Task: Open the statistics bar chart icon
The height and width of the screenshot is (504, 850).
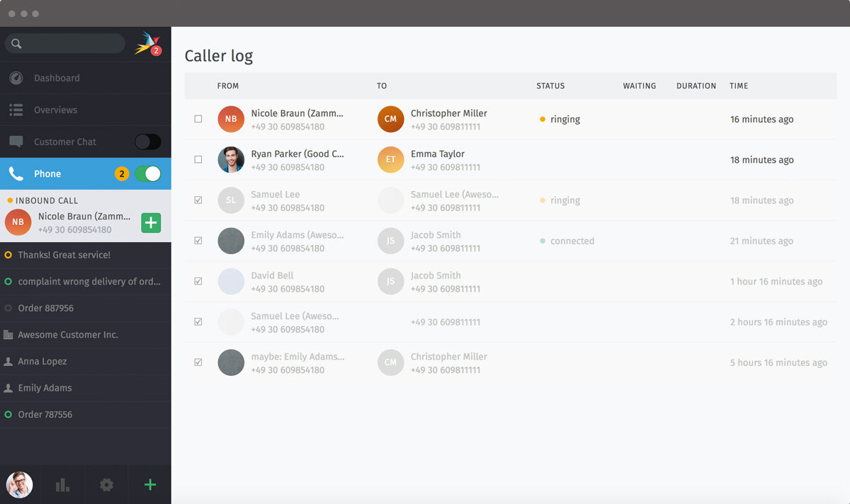Action: [x=63, y=485]
